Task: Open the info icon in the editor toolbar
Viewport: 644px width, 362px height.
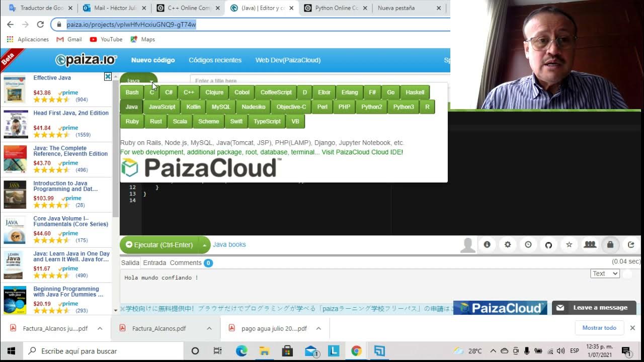Action: tap(487, 244)
